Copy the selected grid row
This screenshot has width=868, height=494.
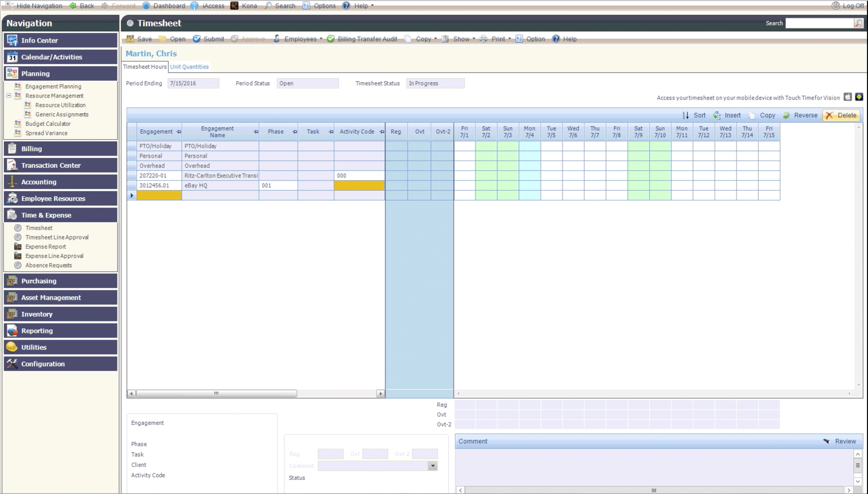[x=762, y=115]
